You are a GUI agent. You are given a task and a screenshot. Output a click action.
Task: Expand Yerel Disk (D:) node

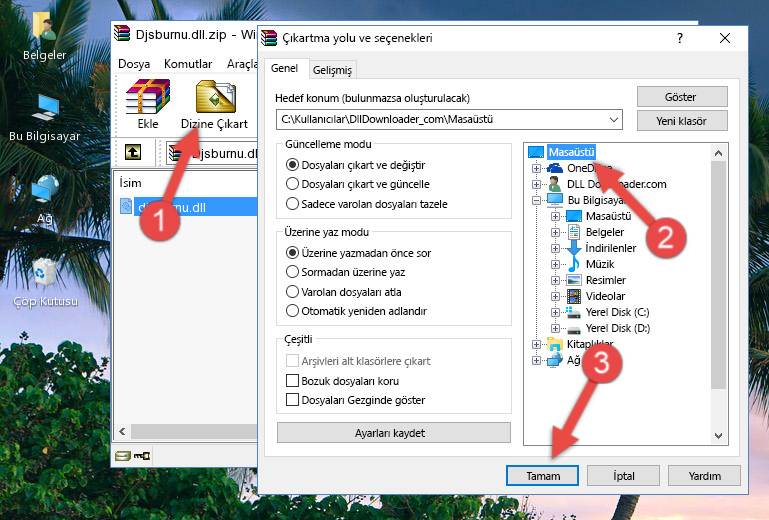(555, 328)
